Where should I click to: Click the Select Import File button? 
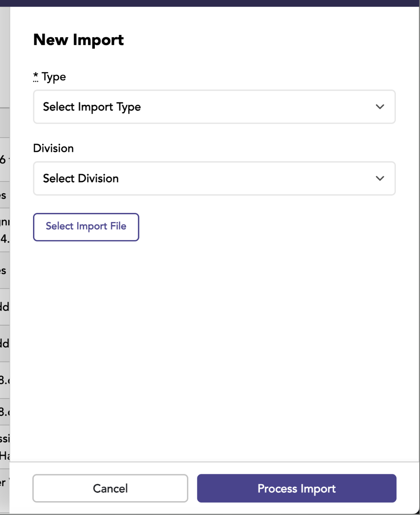(86, 227)
